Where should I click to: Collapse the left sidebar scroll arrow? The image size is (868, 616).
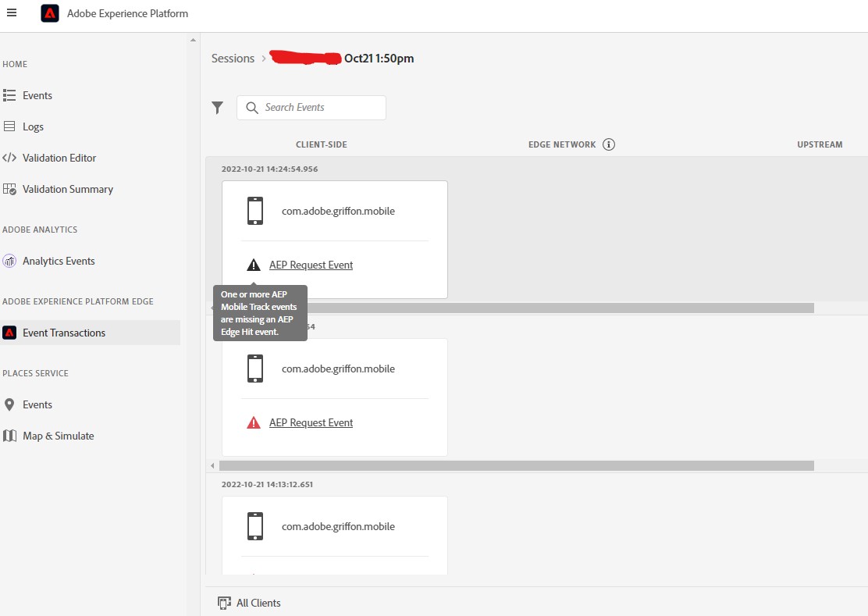(192, 39)
